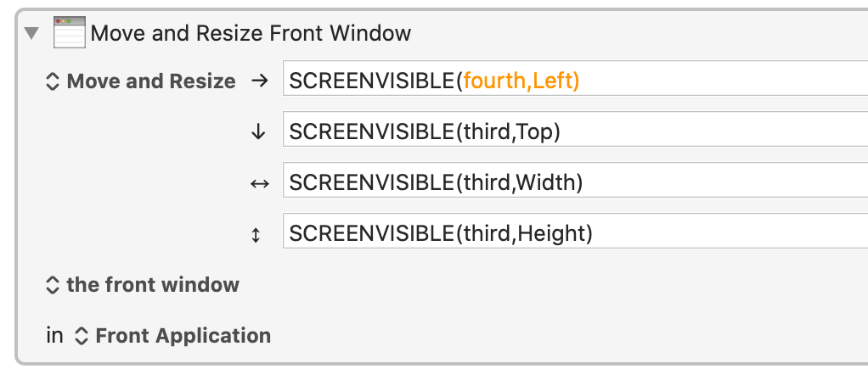This screenshot has height=380, width=868.
Task: Click the down arrow vertical position icon
Action: pyautogui.click(x=258, y=131)
